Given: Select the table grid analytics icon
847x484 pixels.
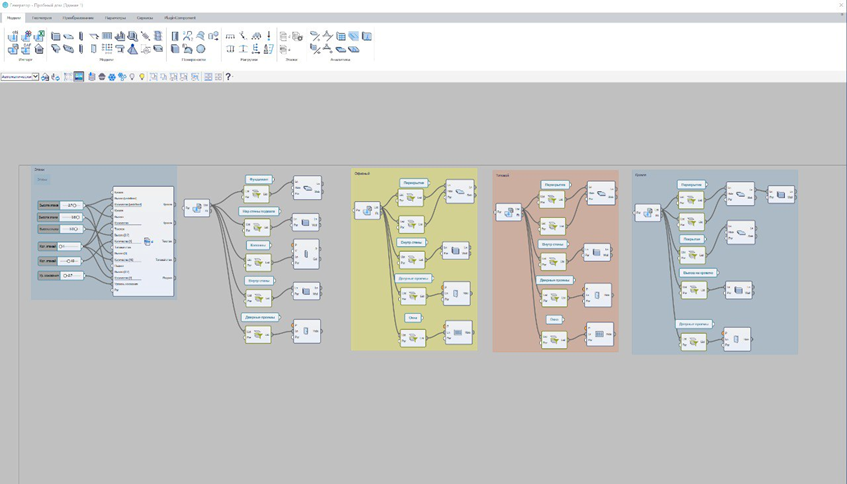Looking at the screenshot, I should (341, 36).
